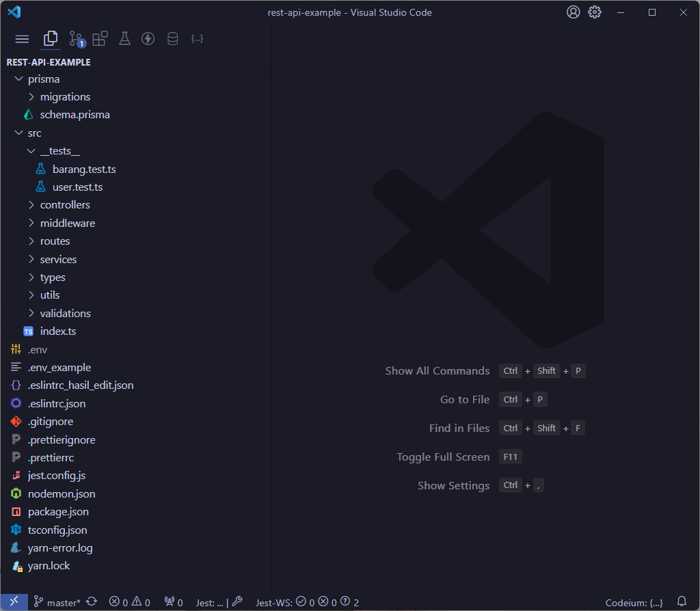Screen dimensions: 700x611
Task: Click the Jest status bar item
Action: coord(219,603)
